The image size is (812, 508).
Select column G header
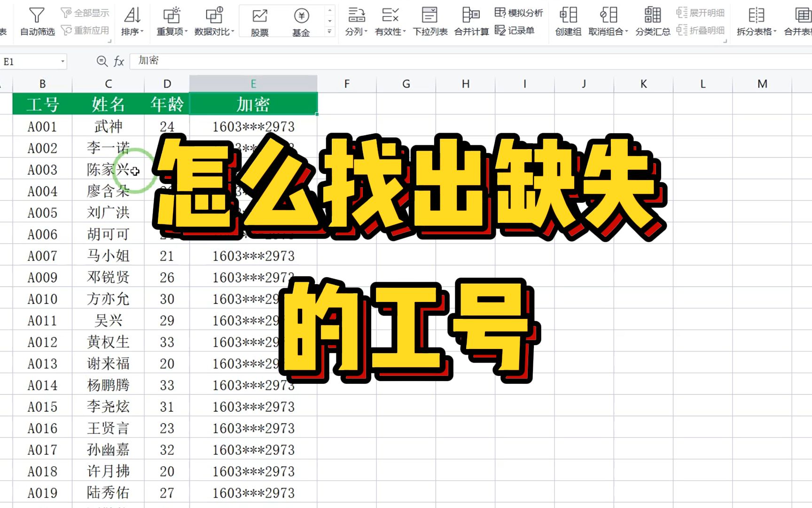pos(406,84)
